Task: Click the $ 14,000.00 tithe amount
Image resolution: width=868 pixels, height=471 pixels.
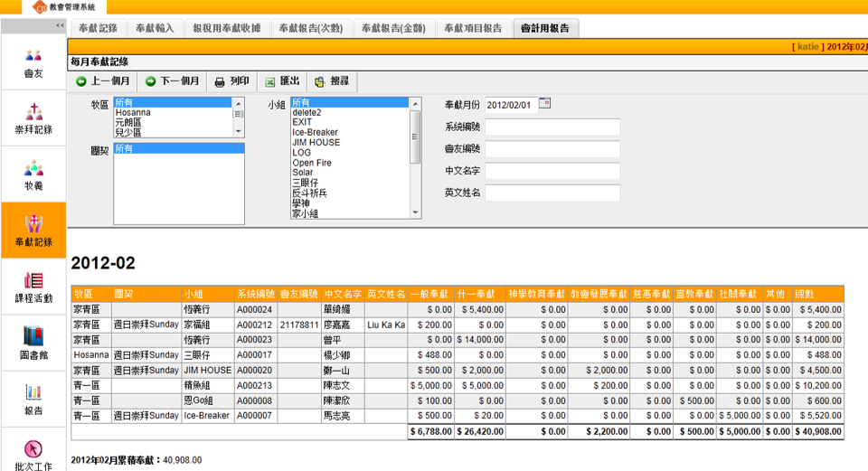Action: coord(480,340)
